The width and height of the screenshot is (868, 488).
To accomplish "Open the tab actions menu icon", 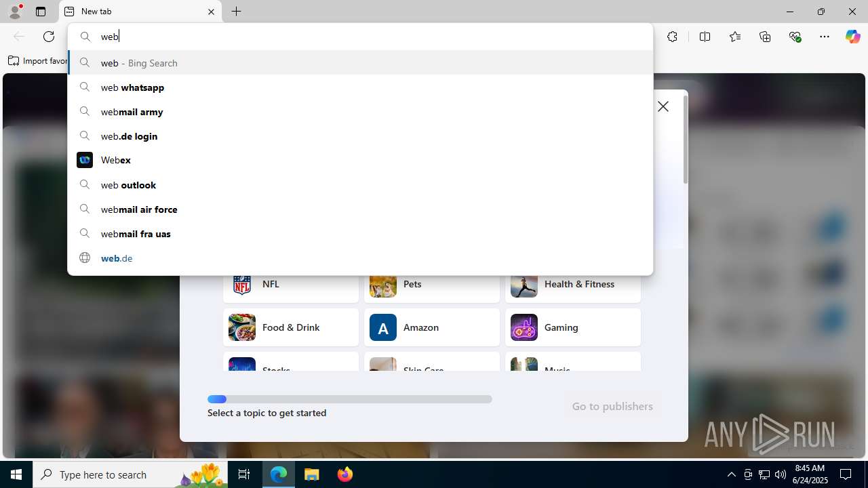I will click(x=41, y=12).
